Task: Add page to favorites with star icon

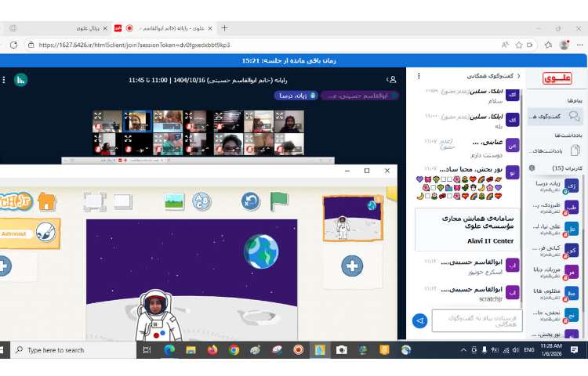Action: (519, 45)
